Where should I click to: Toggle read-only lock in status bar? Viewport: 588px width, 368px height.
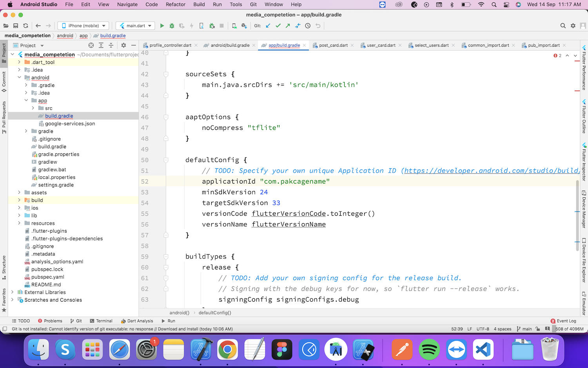[538, 329]
